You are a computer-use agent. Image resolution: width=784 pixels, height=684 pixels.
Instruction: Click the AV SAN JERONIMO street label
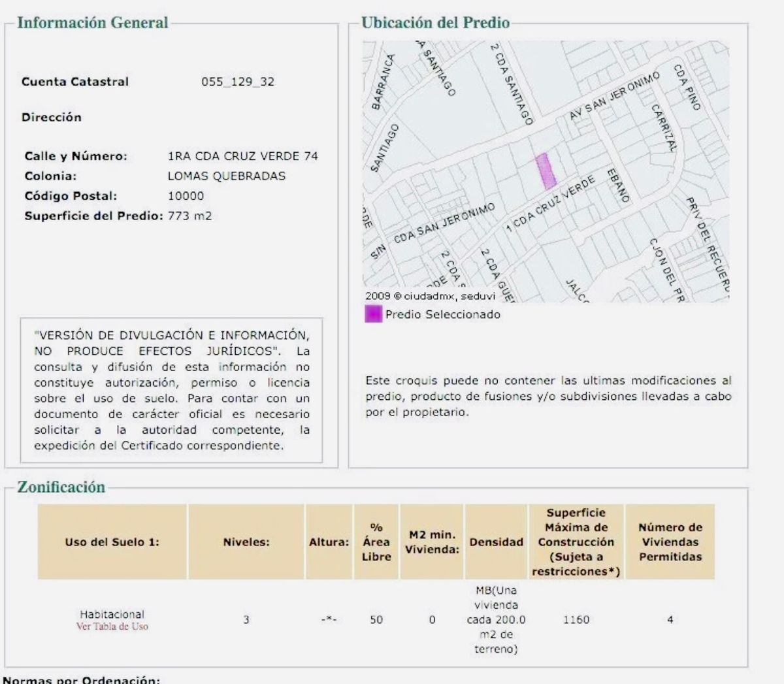(614, 96)
